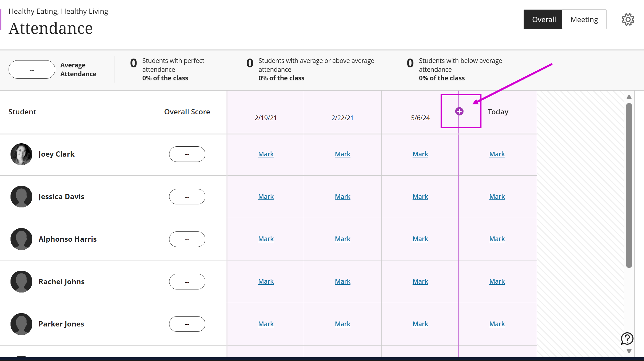Open Jessica Davis's avatar
The image size is (644, 361).
tap(21, 197)
